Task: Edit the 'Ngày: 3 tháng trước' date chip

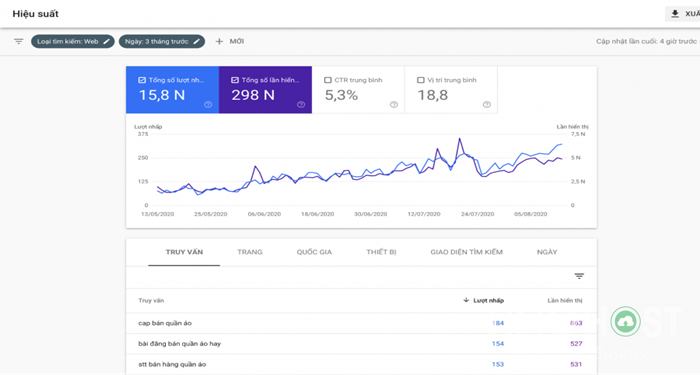Action: 162,42
